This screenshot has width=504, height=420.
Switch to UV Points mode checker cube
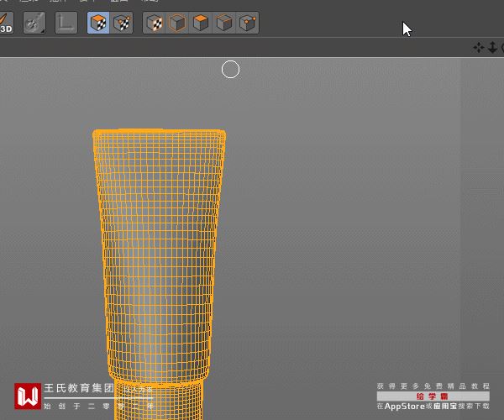(x=122, y=23)
